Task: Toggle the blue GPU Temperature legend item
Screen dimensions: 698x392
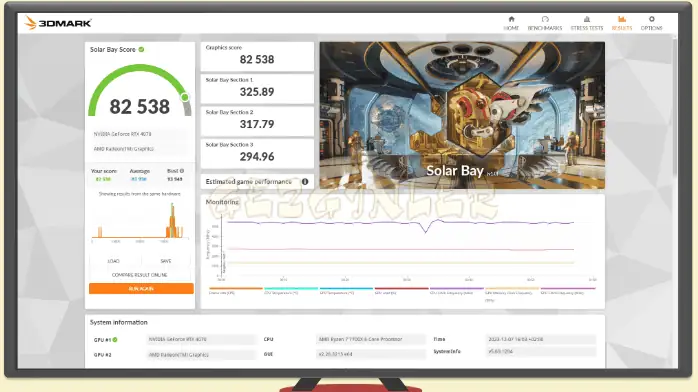Action: [346, 291]
